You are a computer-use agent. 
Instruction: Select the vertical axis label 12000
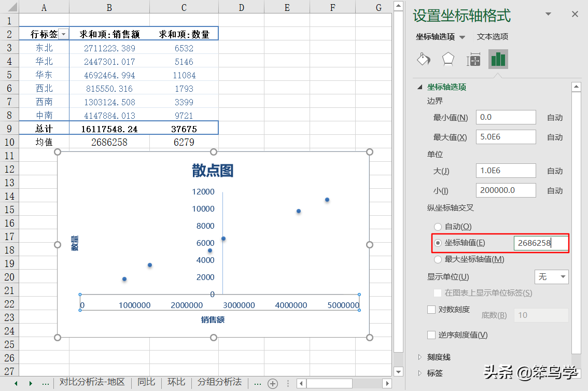pyautogui.click(x=203, y=191)
